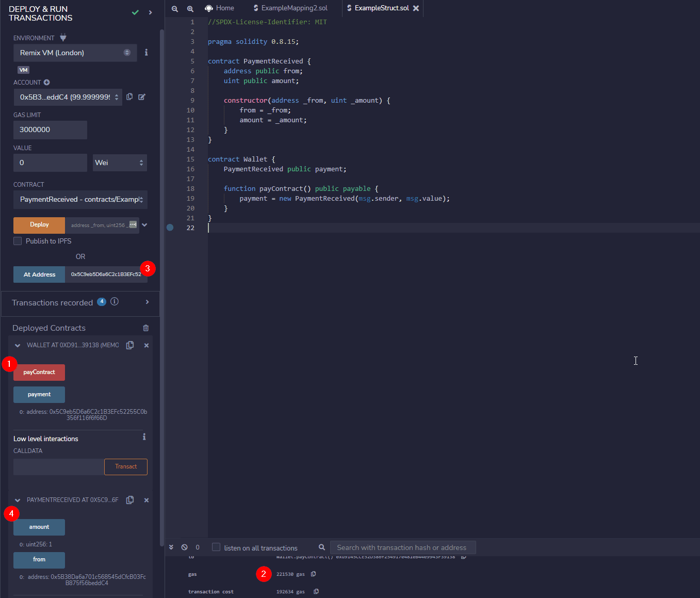The image size is (700, 598).
Task: Click the plus icon next to ACCOUNT
Action: 46,83
